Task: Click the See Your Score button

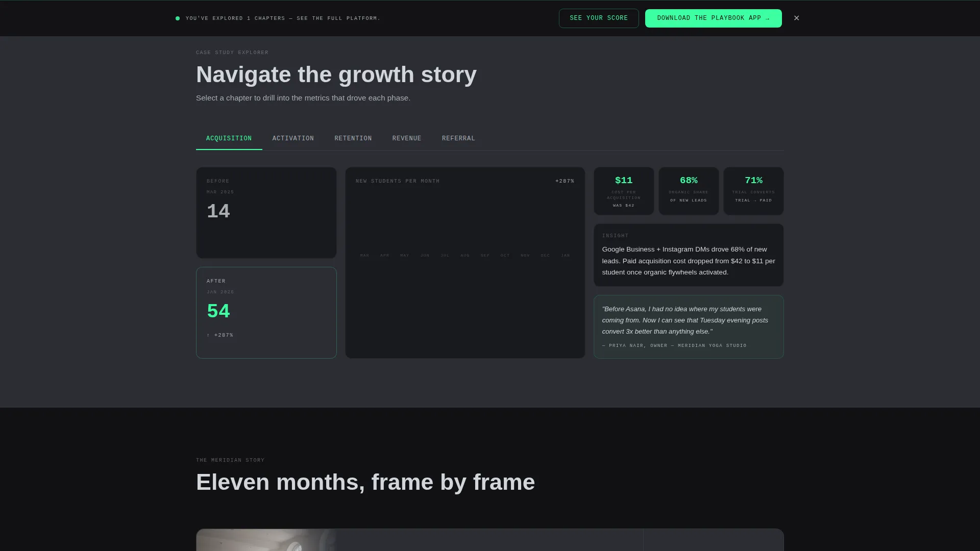Action: pyautogui.click(x=599, y=18)
